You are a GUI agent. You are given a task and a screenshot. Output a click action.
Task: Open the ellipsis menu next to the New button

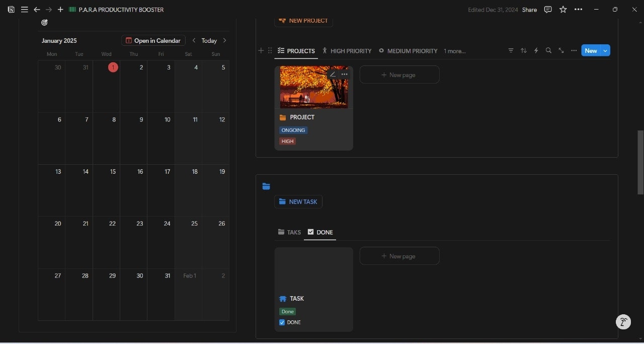(x=574, y=50)
